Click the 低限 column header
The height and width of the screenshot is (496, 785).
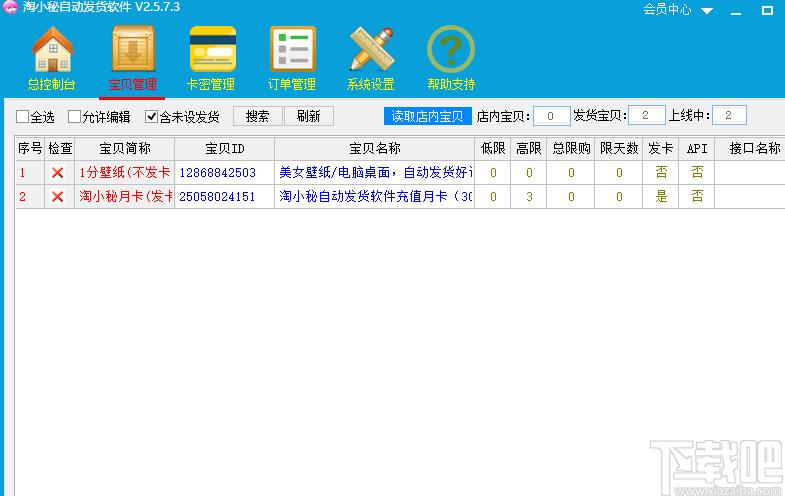[493, 148]
